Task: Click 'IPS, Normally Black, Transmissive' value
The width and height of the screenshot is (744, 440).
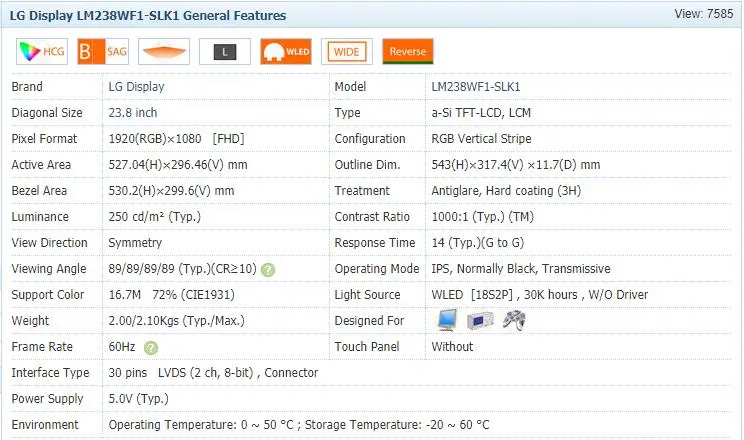Action: 521,269
